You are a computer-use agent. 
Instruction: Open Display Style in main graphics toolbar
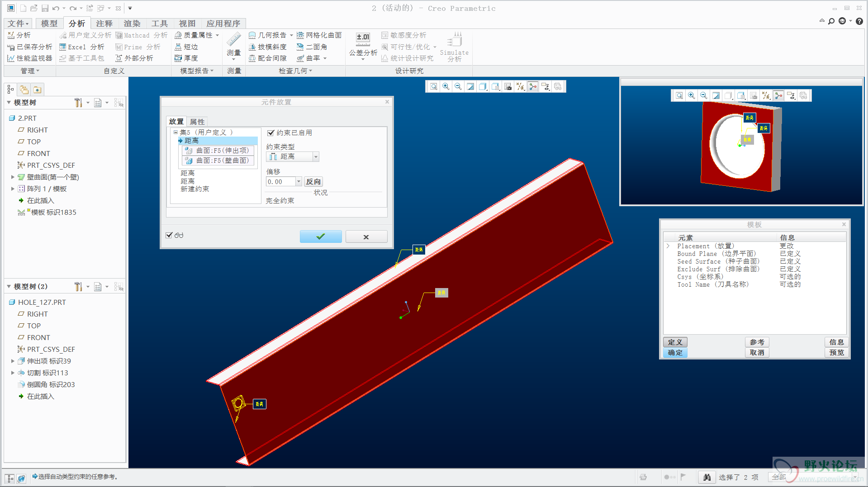point(483,86)
